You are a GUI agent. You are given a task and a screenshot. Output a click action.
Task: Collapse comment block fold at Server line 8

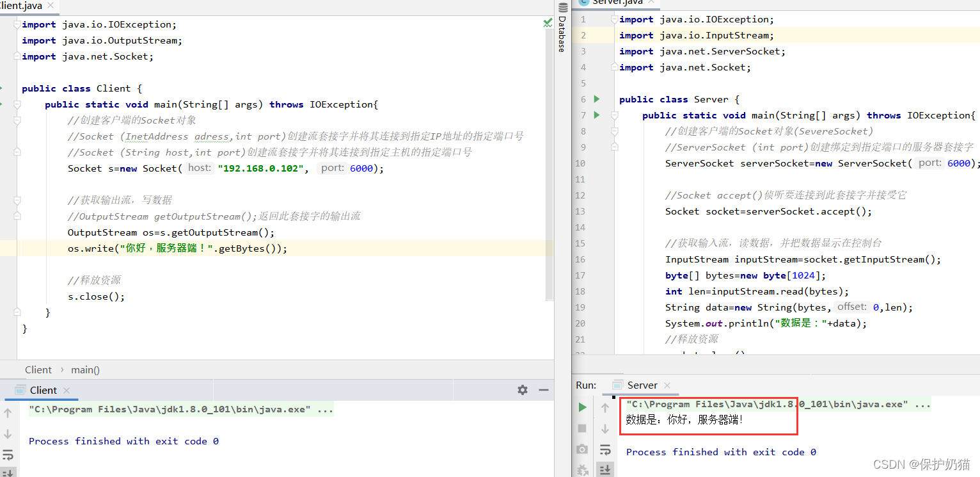614,131
